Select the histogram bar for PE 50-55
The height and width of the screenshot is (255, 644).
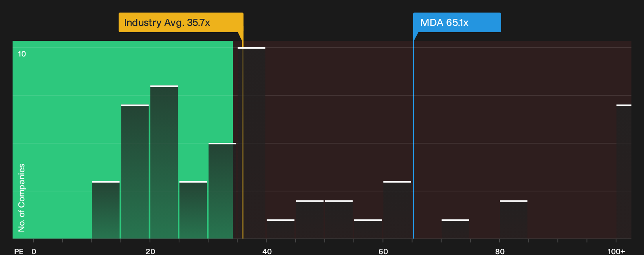(x=339, y=219)
